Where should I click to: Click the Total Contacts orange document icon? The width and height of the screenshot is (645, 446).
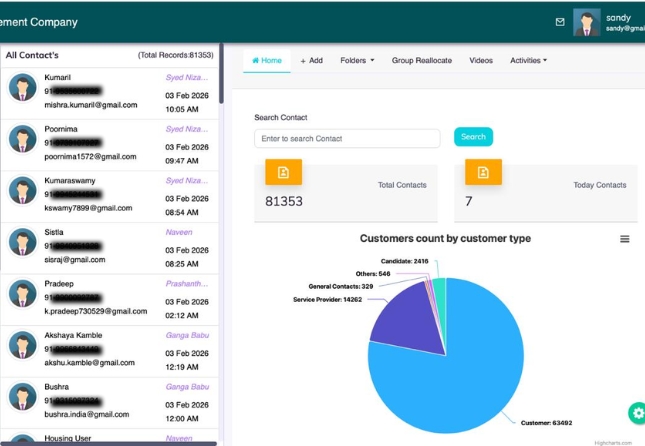tap(283, 172)
